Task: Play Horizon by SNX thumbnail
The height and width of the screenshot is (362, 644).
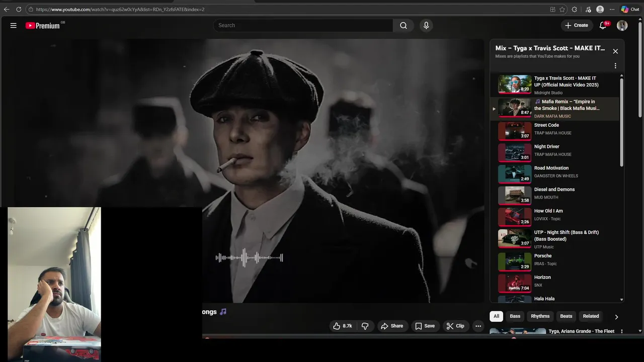Action: pos(515,283)
